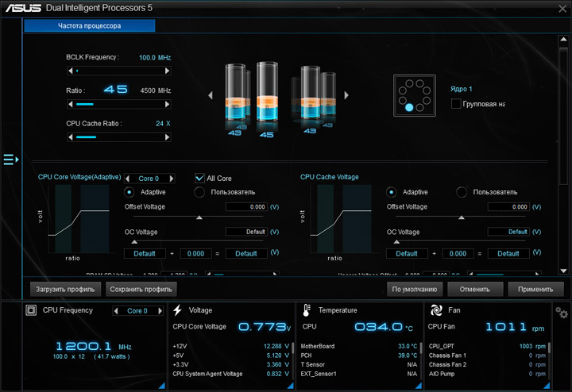Click CPU Core OC Voltage slider handle
The height and width of the screenshot is (392, 572).
click(134, 242)
